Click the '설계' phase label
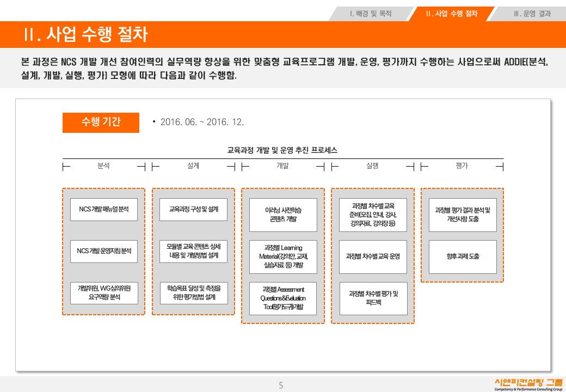 pos(193,166)
